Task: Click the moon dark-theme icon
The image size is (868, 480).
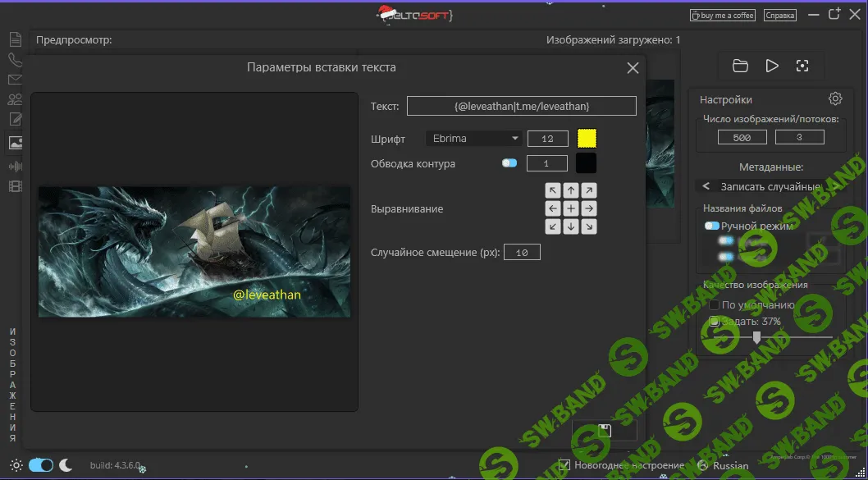Action: pyautogui.click(x=66, y=465)
